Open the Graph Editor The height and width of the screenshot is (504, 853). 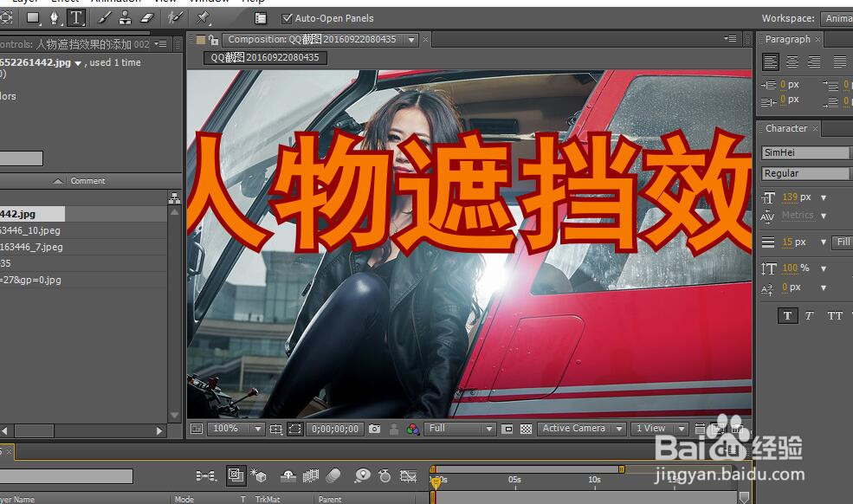click(408, 476)
